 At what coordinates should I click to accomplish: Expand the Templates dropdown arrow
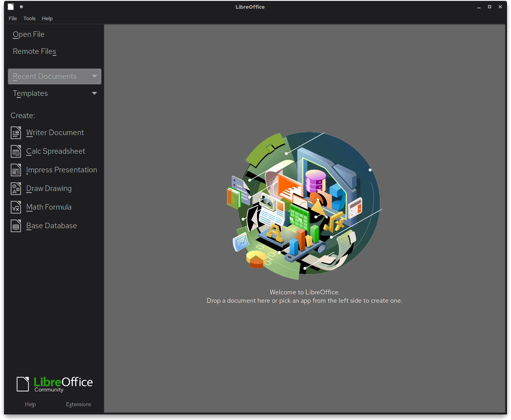[94, 94]
